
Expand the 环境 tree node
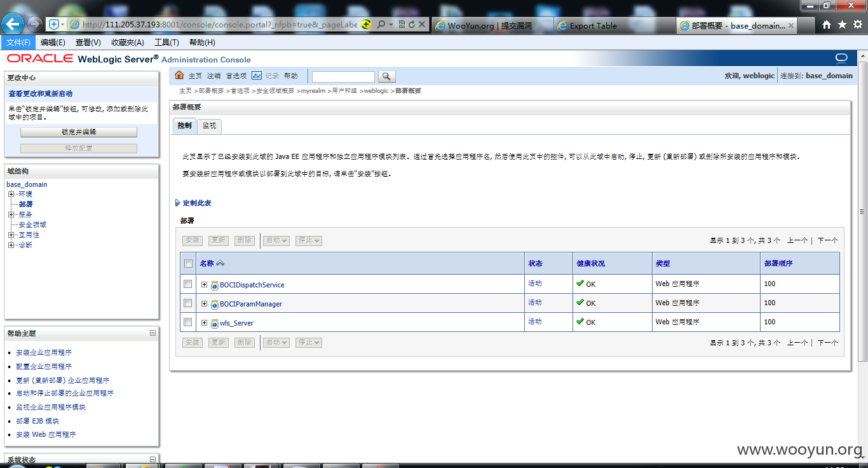[11, 194]
